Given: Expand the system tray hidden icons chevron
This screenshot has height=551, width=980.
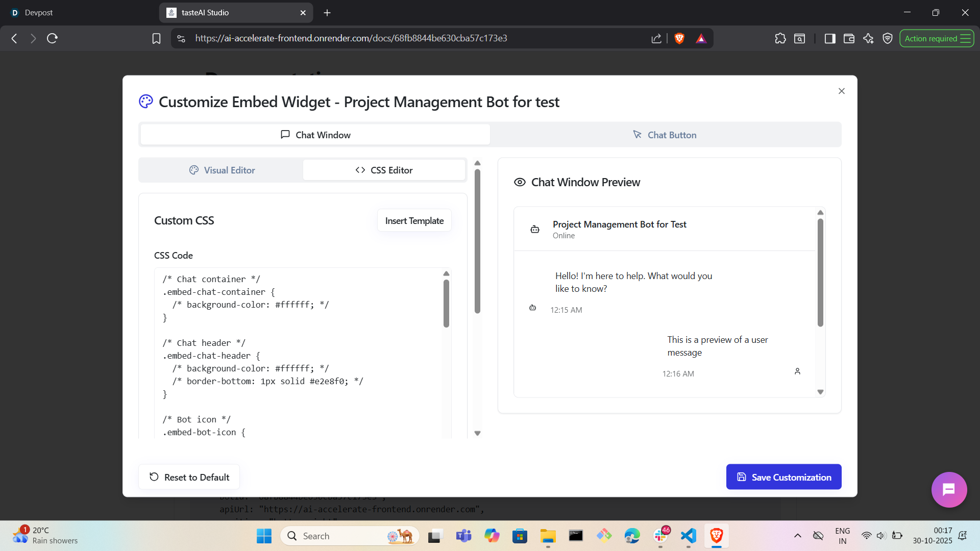Looking at the screenshot, I should [797, 536].
